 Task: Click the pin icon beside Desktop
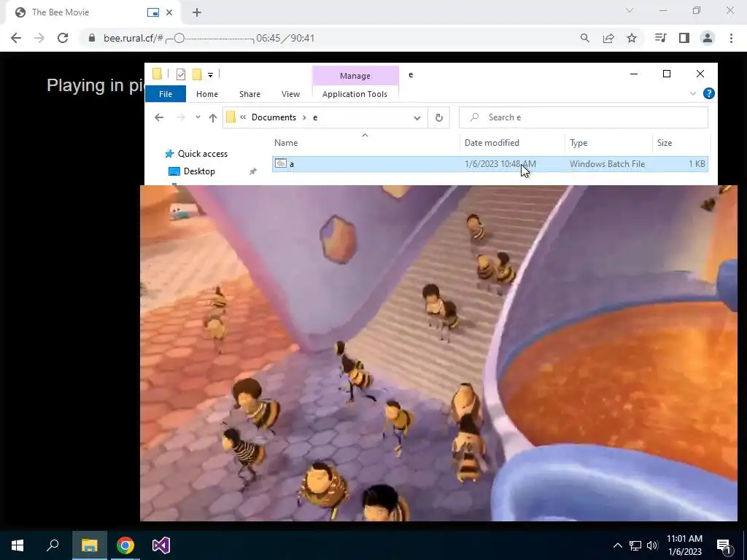click(253, 171)
